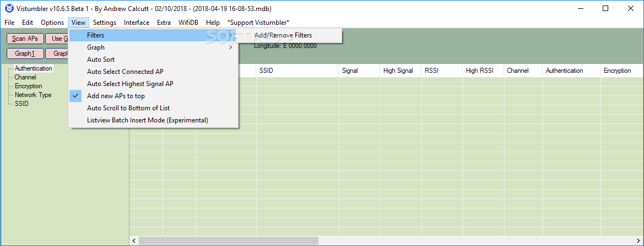The image size is (644, 246).
Task: Sort by Encryption column header
Action: (x=622, y=71)
